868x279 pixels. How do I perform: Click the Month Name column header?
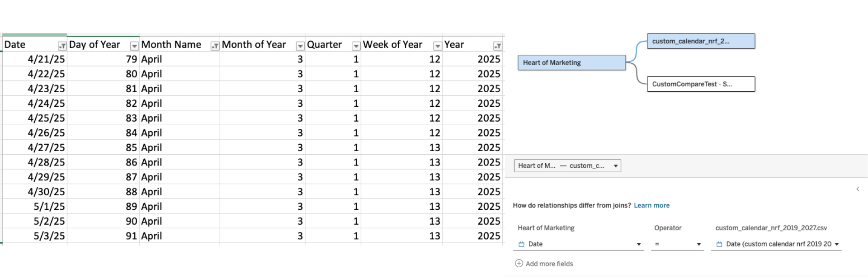pyautogui.click(x=171, y=45)
